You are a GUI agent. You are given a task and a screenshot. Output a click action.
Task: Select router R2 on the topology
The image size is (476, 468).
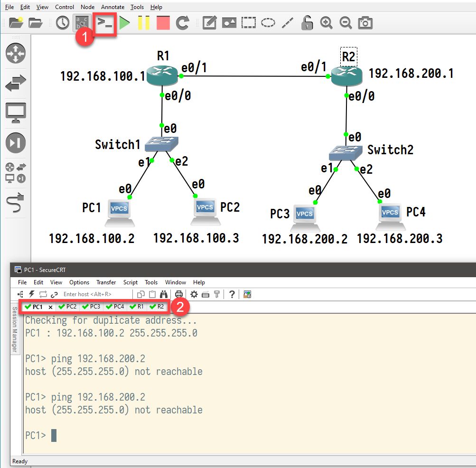tap(346, 76)
